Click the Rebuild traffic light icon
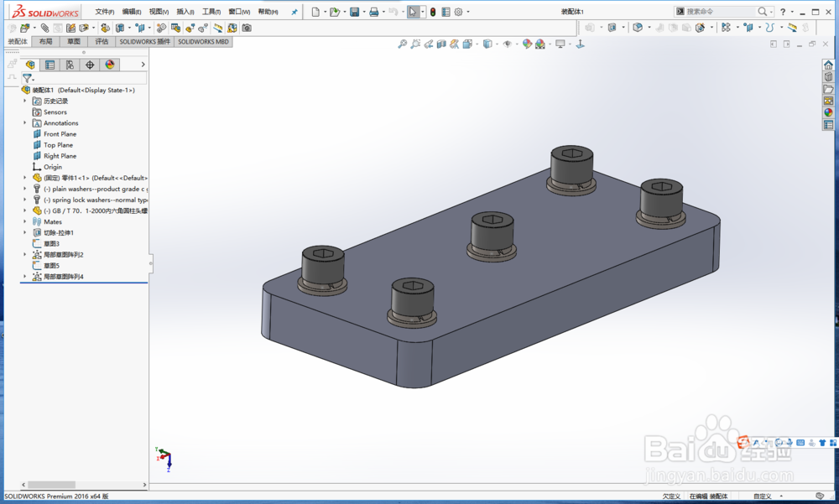The height and width of the screenshot is (504, 839). [x=433, y=12]
